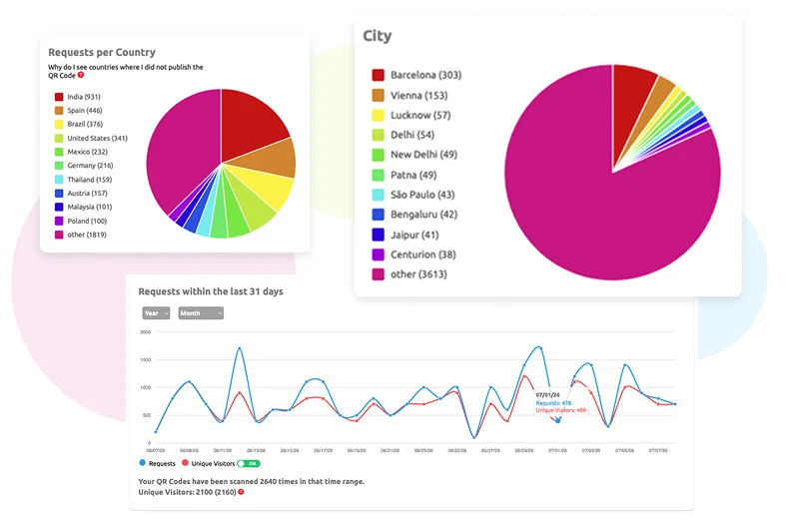Select legend entry other (1819)
Viewport: 799px width, 532px height.
click(x=81, y=235)
